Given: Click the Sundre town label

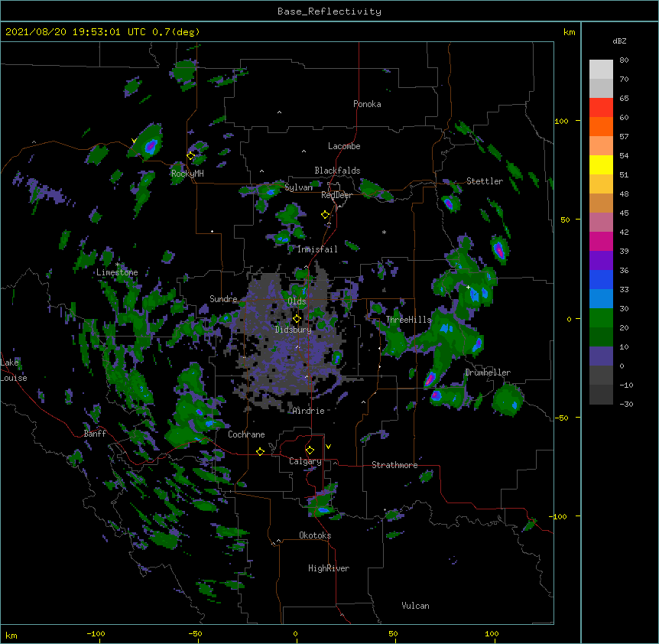Looking at the screenshot, I should click(223, 299).
